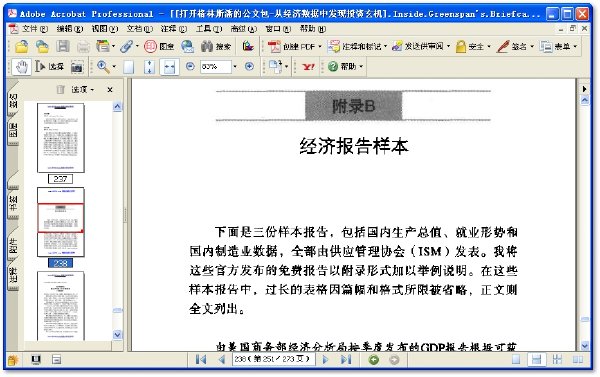This screenshot has height=377, width=600.
Task: Click the green previous view button
Action: click(x=374, y=359)
